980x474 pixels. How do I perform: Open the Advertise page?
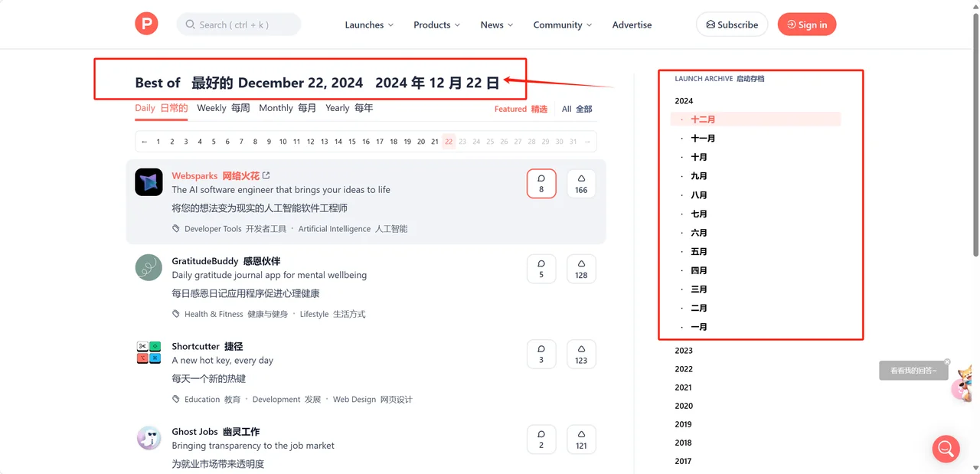coord(632,25)
